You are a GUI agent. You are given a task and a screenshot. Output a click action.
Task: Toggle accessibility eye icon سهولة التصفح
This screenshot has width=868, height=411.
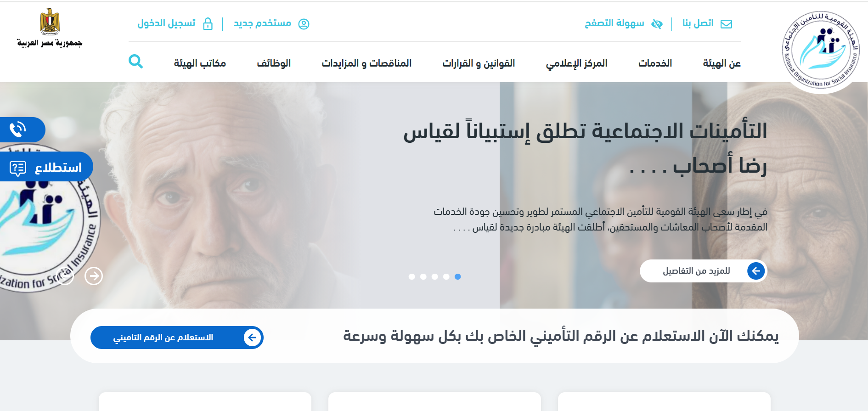[657, 24]
